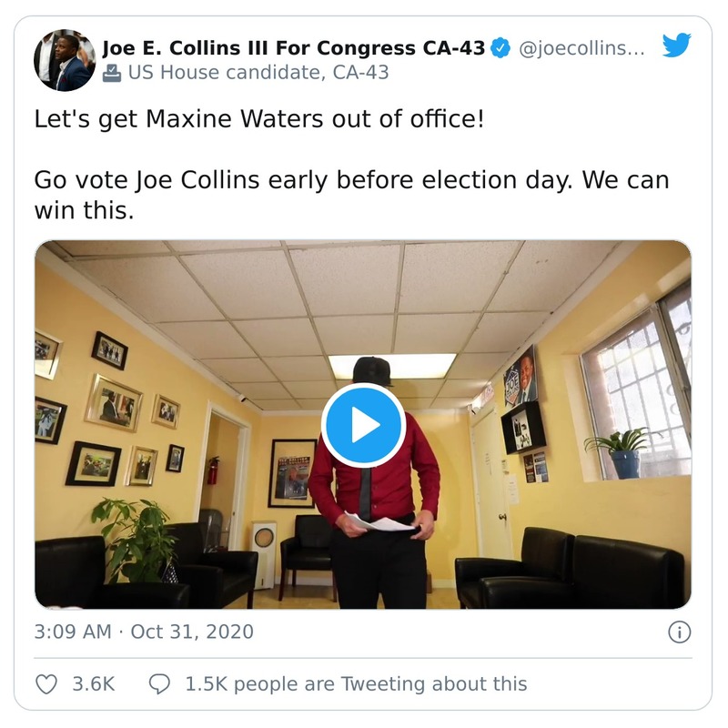
Task: Click the campaign poster on right wall
Action: tap(521, 376)
